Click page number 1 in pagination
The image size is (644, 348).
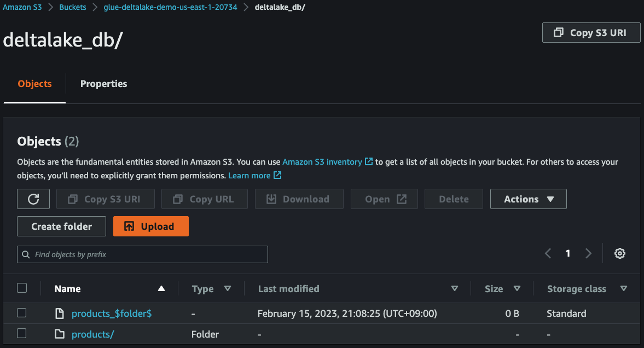click(x=568, y=253)
